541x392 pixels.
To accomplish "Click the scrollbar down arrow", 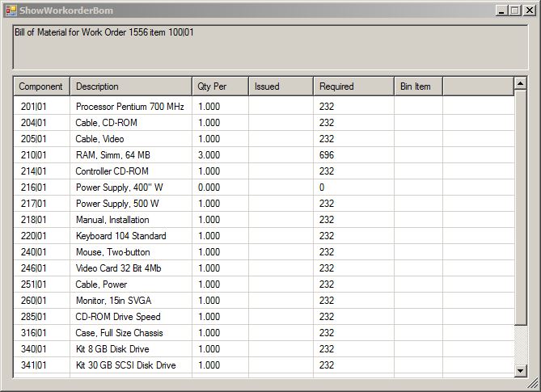I will 521,370.
